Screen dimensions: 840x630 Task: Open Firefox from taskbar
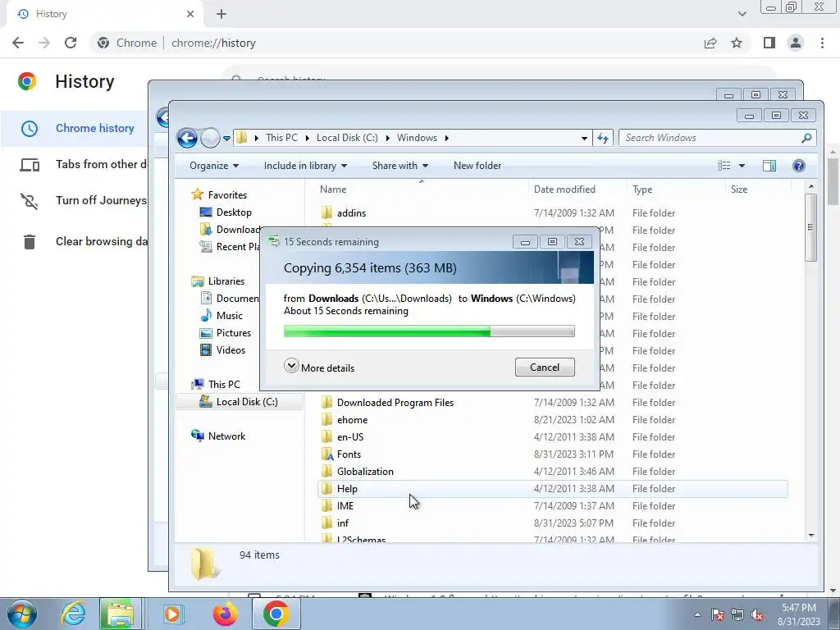click(225, 614)
